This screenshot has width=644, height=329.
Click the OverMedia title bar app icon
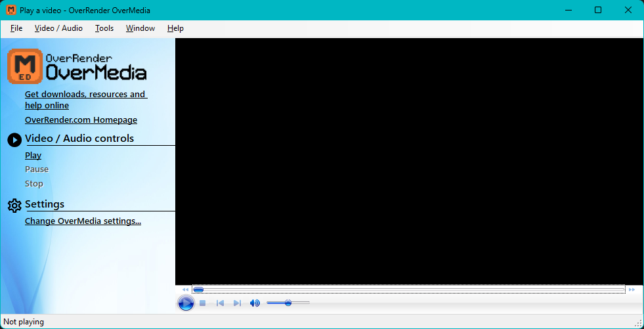tap(11, 10)
